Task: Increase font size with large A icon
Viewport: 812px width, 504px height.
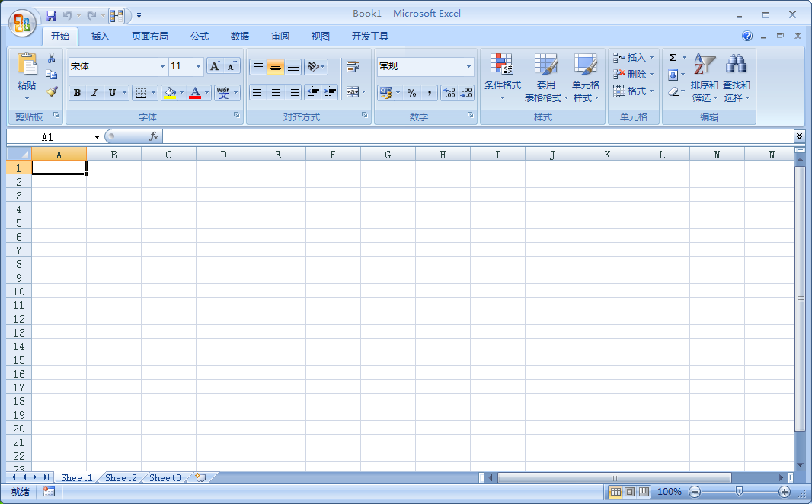Action: click(x=215, y=66)
